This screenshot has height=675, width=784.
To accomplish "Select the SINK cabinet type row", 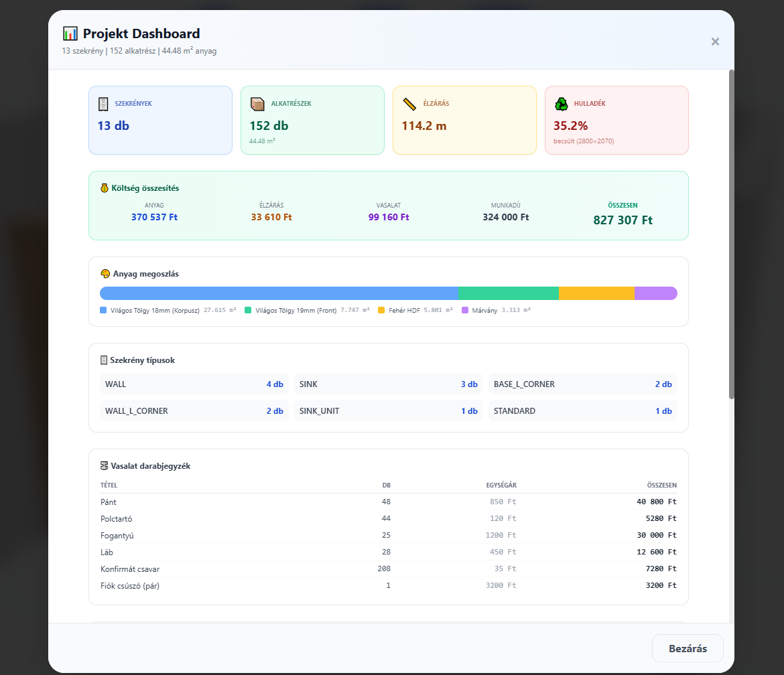I will coord(389,384).
